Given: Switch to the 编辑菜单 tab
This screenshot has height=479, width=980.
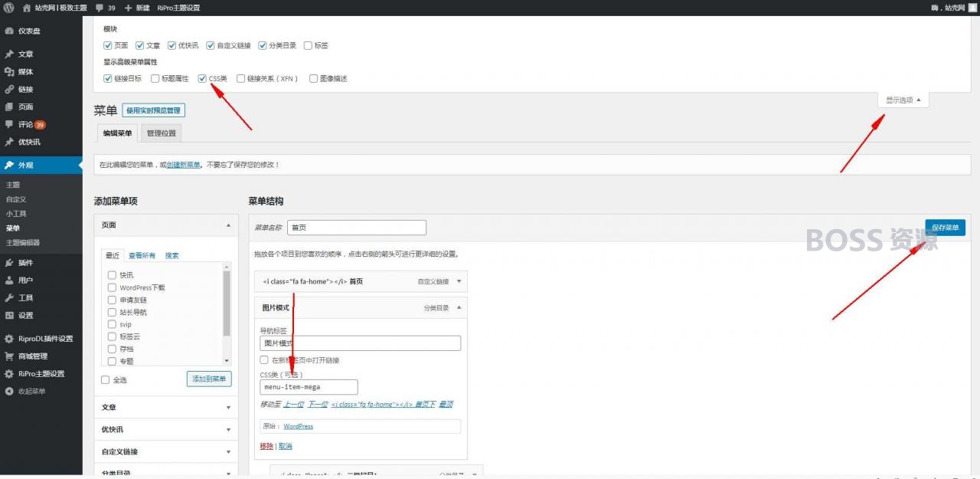Looking at the screenshot, I should point(117,133).
